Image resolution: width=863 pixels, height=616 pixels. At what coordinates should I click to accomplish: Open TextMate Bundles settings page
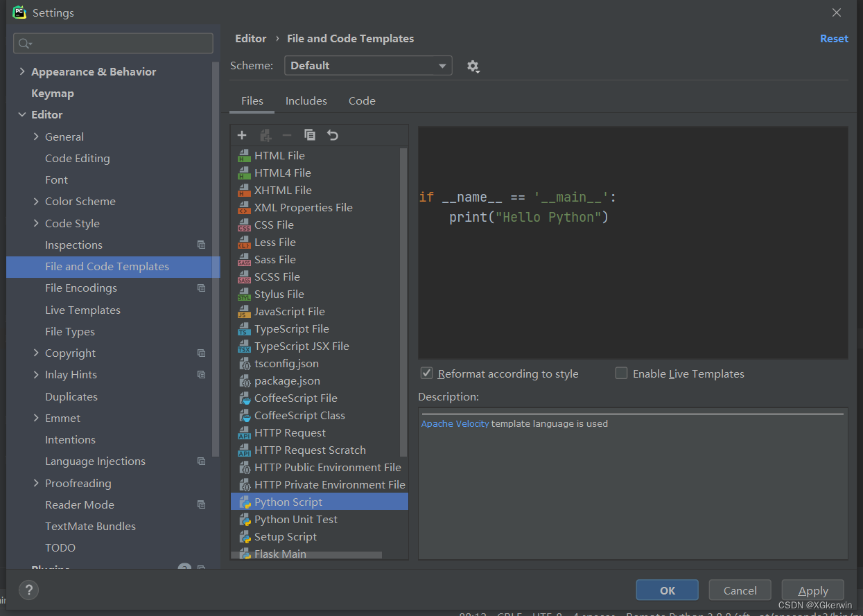[x=90, y=527]
